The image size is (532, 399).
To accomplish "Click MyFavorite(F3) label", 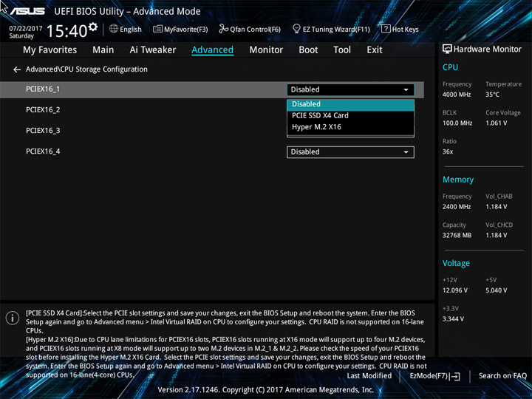I will [x=186, y=30].
